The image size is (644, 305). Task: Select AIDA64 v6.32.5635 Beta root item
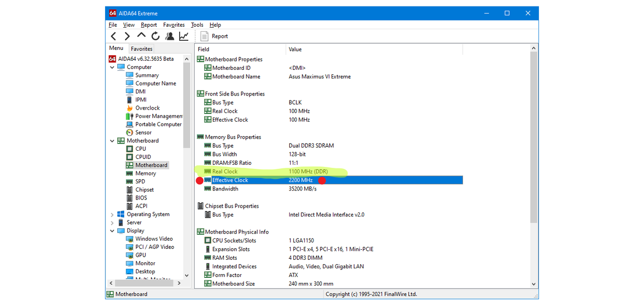click(x=141, y=59)
